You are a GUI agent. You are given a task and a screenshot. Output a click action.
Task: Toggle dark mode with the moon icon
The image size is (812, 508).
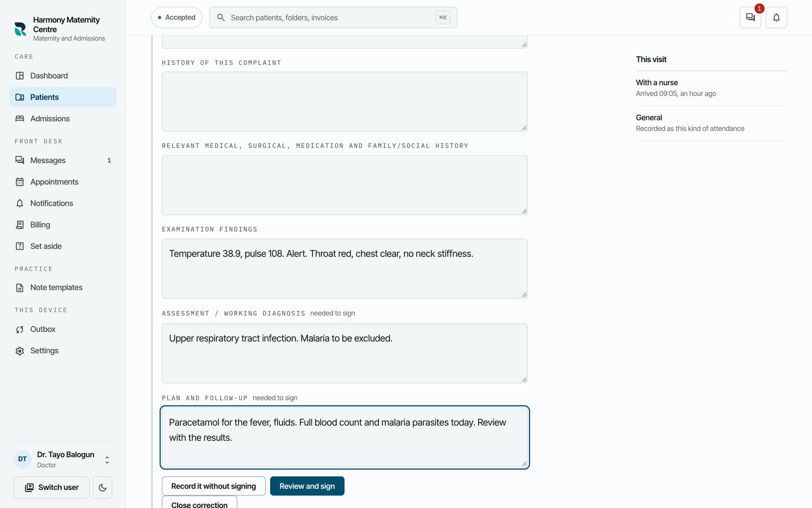click(103, 488)
